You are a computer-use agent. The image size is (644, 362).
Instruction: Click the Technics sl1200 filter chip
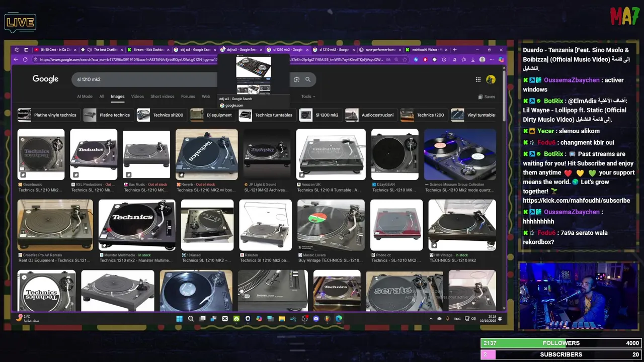162,115
